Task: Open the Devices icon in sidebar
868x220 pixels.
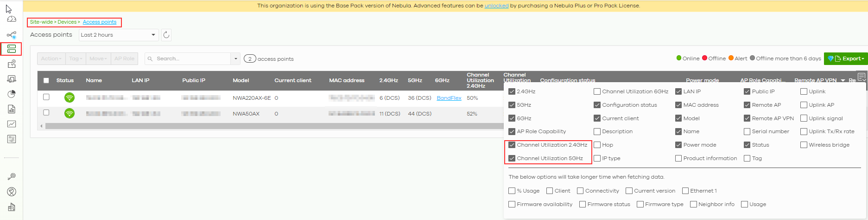Action: coord(12,49)
